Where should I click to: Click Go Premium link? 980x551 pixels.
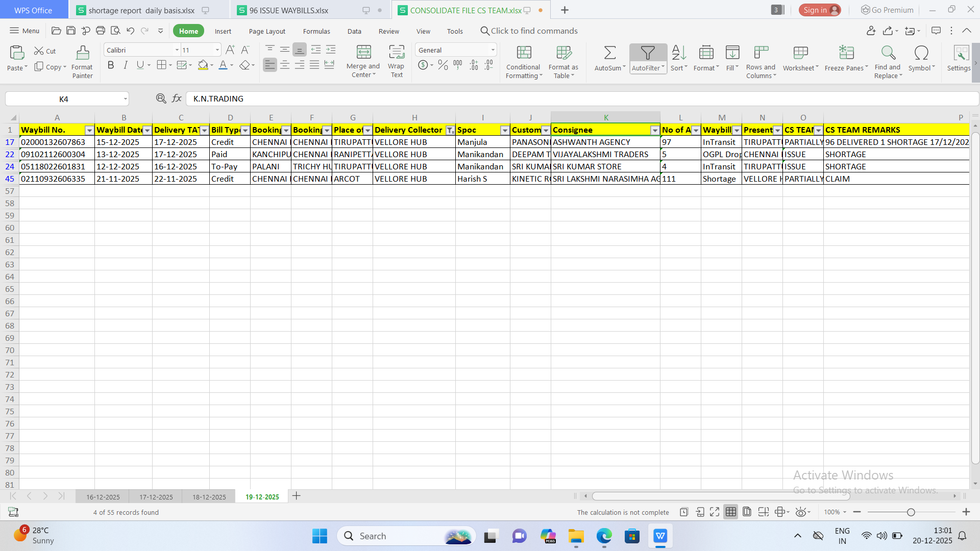(x=887, y=10)
